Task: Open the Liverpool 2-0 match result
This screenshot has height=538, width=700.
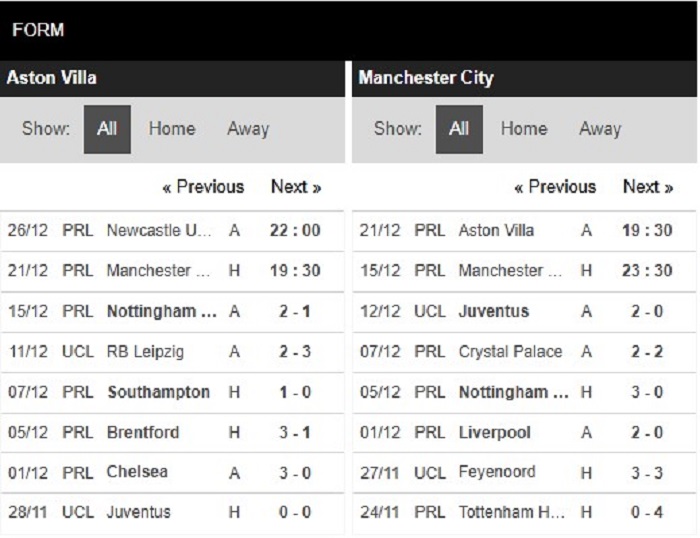Action: tap(524, 433)
